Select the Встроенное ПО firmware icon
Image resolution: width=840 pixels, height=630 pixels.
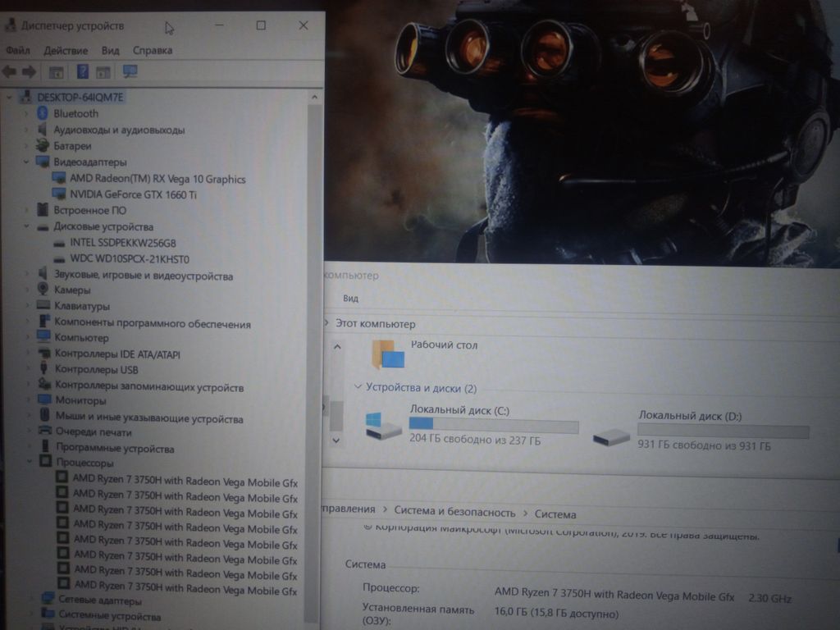(43, 209)
